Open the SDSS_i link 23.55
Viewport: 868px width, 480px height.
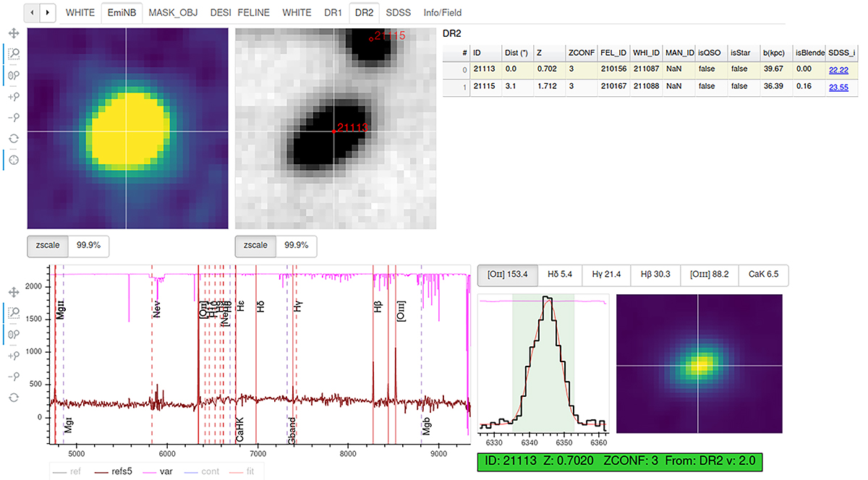(x=838, y=86)
